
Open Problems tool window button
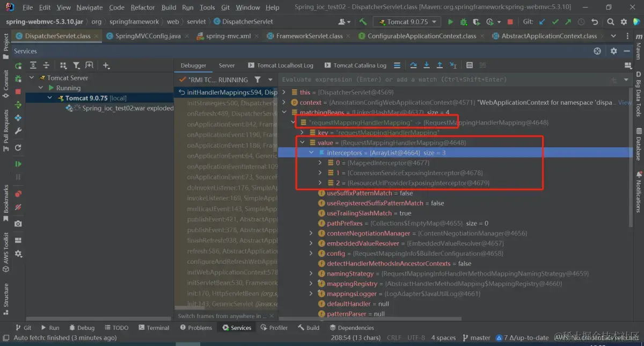tap(196, 328)
